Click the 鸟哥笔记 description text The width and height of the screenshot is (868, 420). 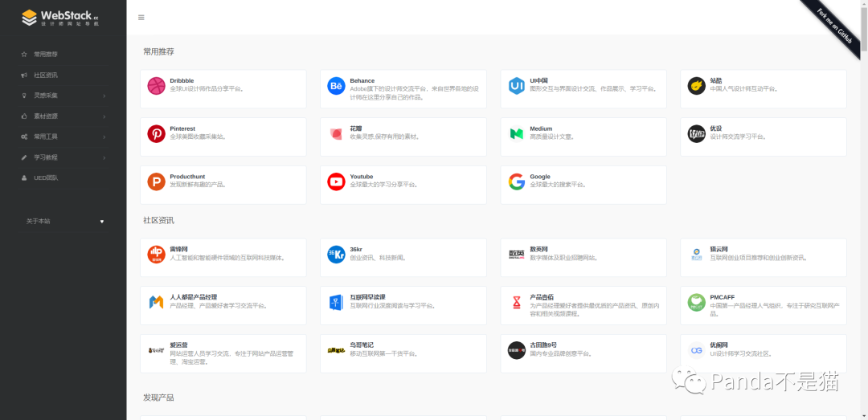[383, 353]
